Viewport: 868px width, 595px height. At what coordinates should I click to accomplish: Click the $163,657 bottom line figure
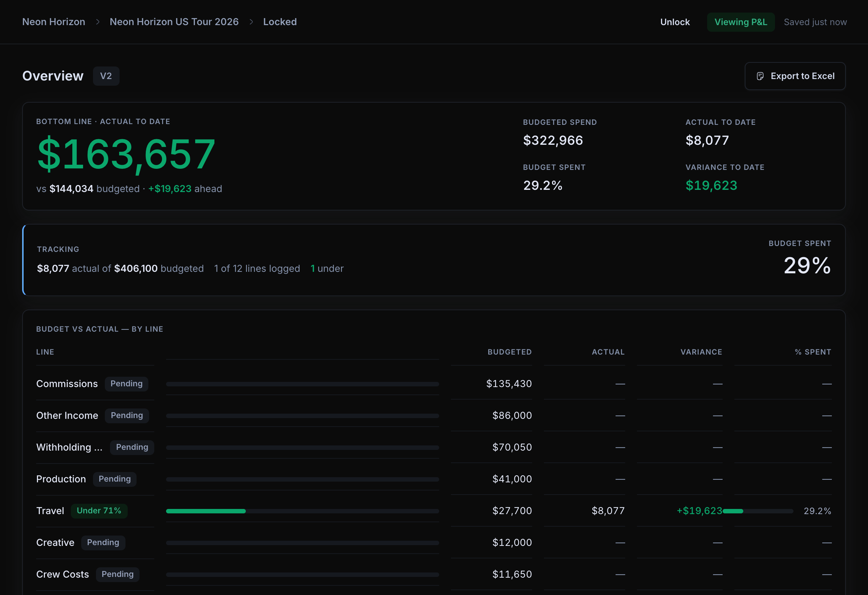126,154
